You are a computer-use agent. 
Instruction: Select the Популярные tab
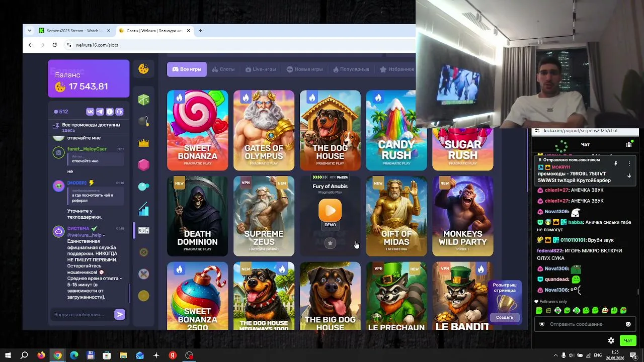coord(351,69)
